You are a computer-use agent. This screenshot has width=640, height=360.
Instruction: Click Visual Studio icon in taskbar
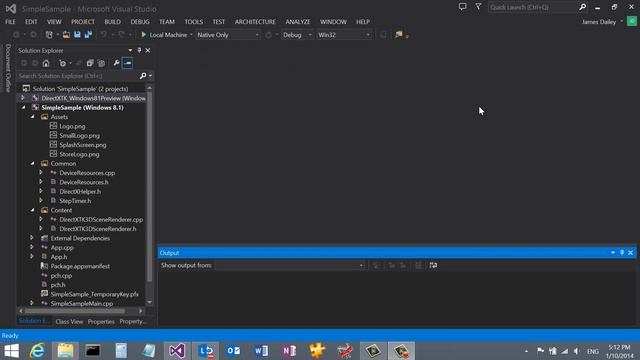[x=177, y=351]
